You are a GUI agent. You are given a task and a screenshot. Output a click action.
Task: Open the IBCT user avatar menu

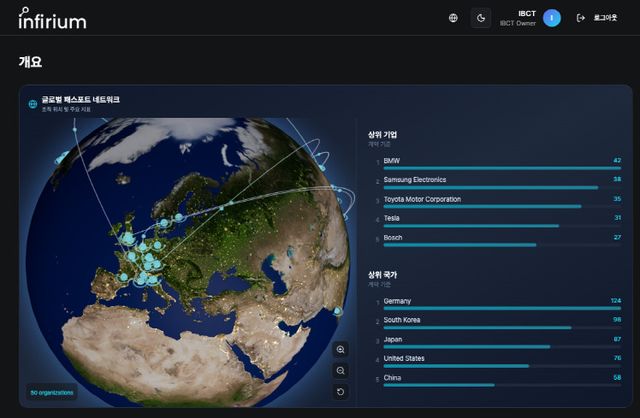click(x=552, y=18)
